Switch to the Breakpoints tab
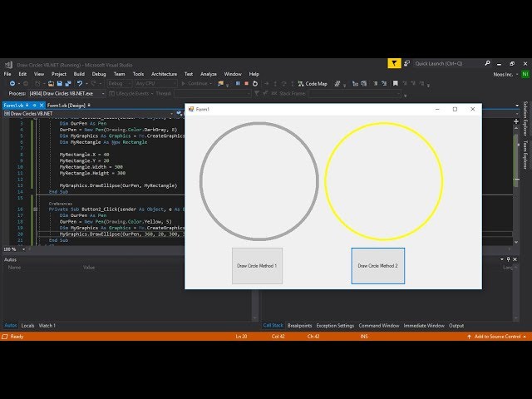Image resolution: width=532 pixels, height=399 pixels. tap(299, 326)
